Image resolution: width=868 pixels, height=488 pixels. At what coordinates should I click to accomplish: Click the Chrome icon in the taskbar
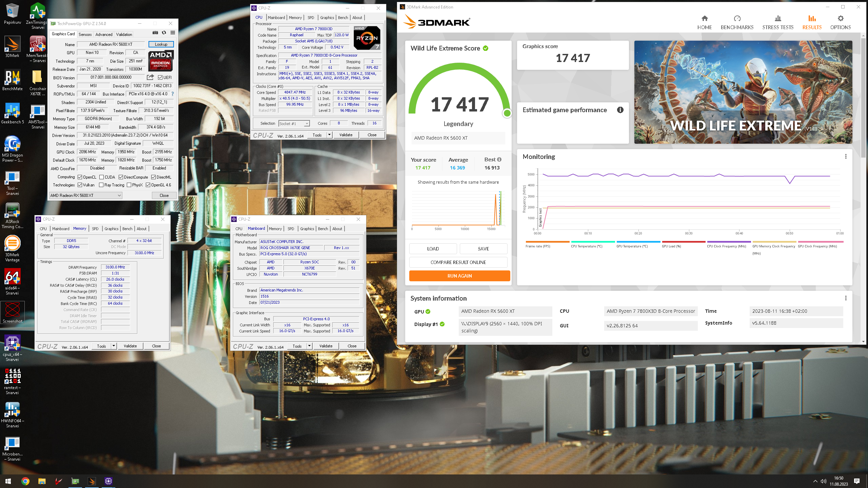[25, 481]
